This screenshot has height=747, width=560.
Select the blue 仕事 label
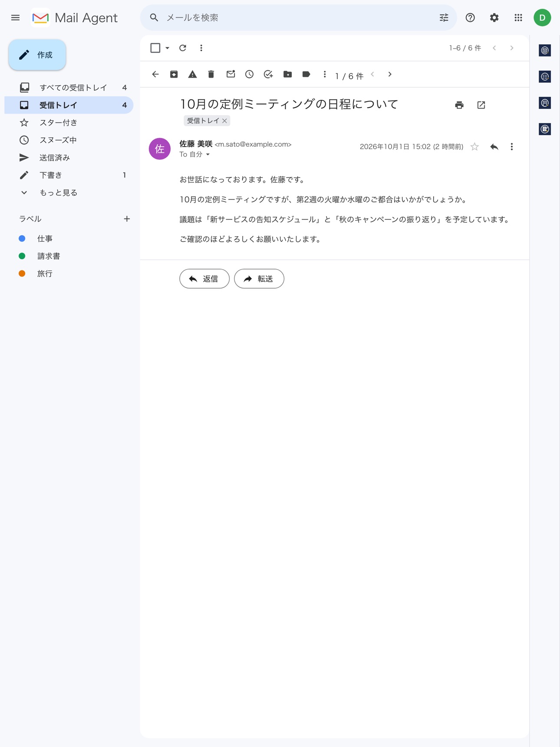(69, 239)
